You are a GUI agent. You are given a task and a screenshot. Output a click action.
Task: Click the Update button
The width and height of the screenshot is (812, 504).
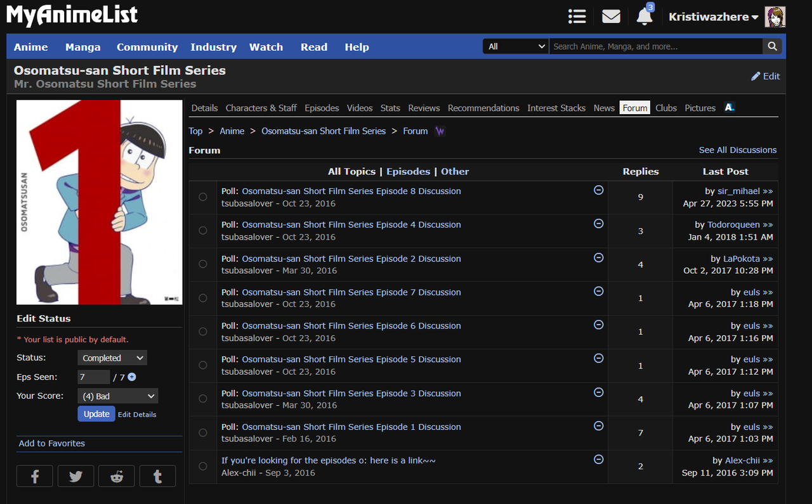pyautogui.click(x=96, y=414)
